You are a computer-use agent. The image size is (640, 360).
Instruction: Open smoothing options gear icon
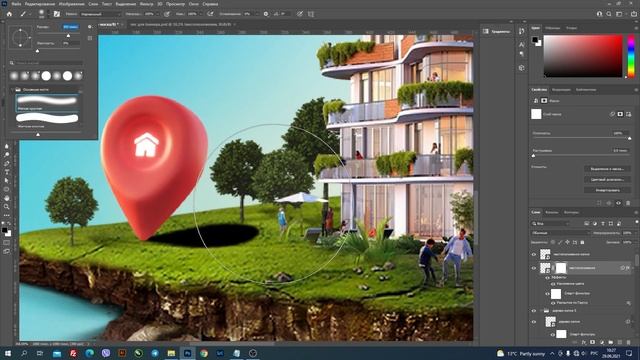click(266, 14)
